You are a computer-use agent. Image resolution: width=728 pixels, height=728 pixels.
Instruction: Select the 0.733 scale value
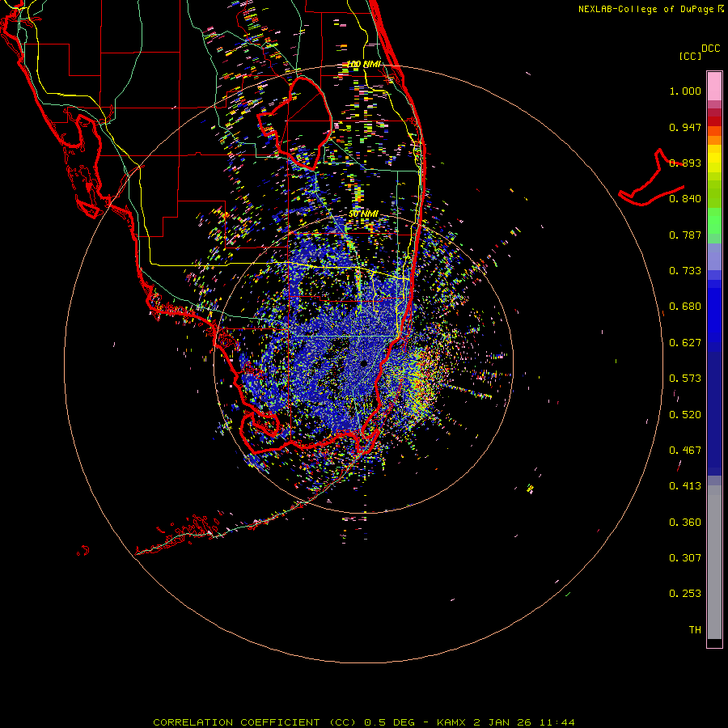click(x=685, y=271)
